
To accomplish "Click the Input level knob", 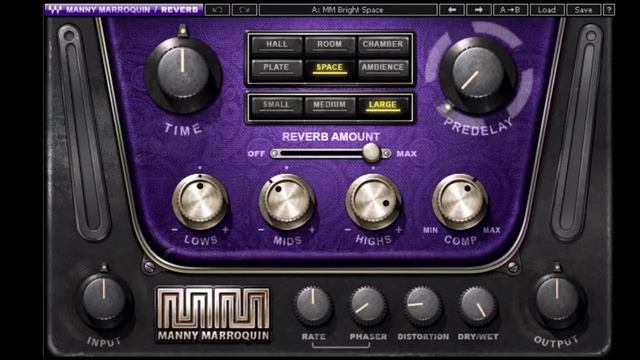I will point(104,299).
